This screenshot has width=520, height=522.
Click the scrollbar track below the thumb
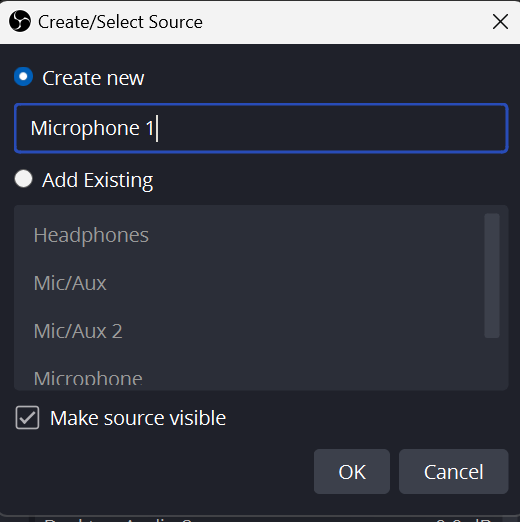point(492,362)
